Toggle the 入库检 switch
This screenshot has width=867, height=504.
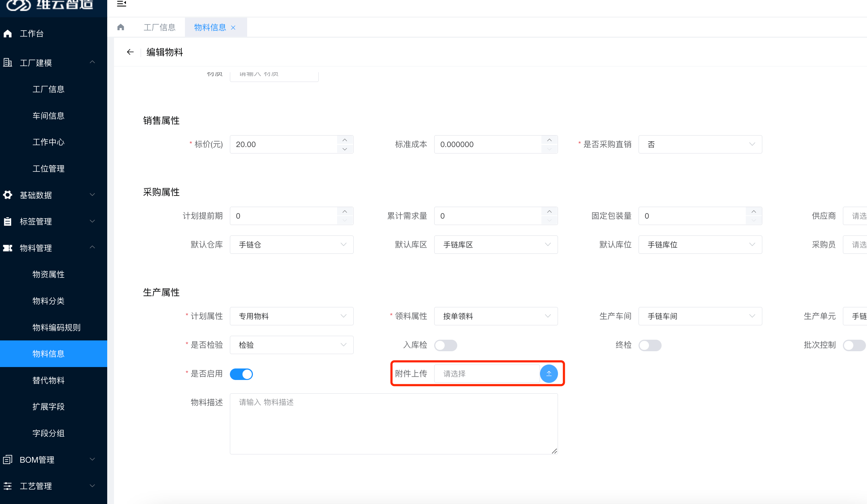click(445, 345)
